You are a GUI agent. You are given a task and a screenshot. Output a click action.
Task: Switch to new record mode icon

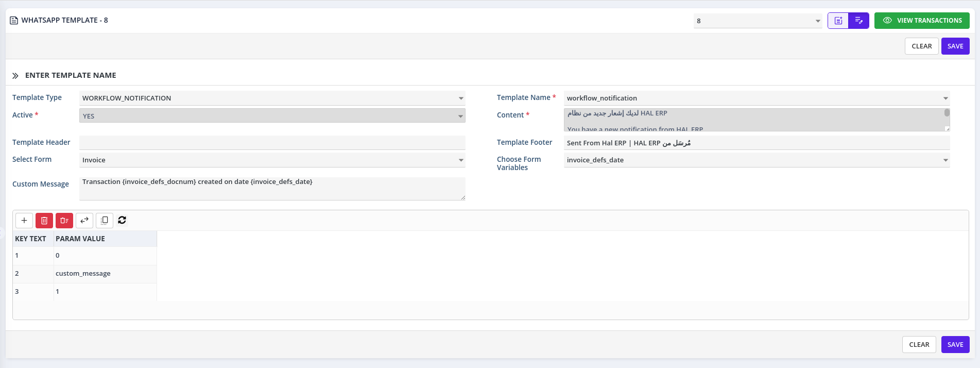click(838, 21)
